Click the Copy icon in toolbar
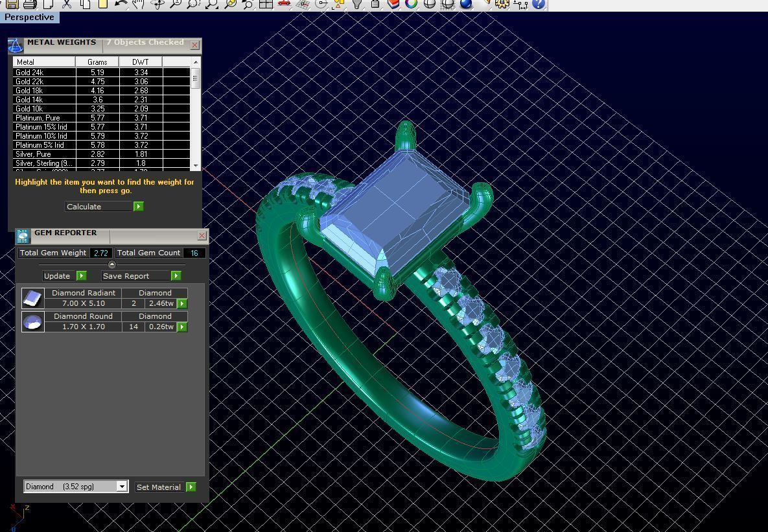The image size is (768, 532). pos(85,4)
